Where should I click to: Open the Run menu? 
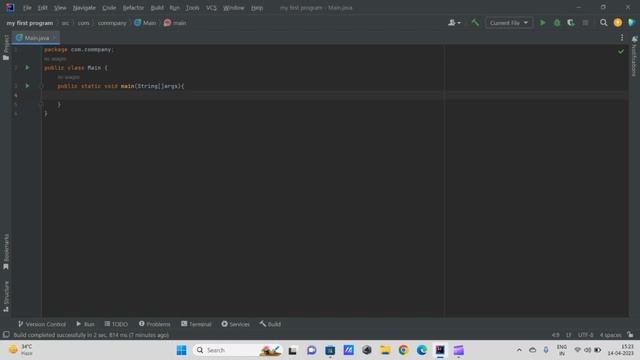175,8
